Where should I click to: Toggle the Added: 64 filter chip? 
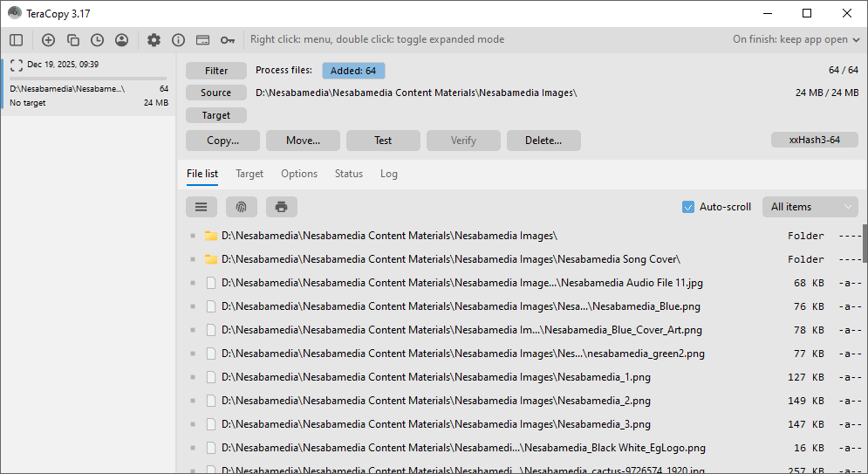point(353,71)
